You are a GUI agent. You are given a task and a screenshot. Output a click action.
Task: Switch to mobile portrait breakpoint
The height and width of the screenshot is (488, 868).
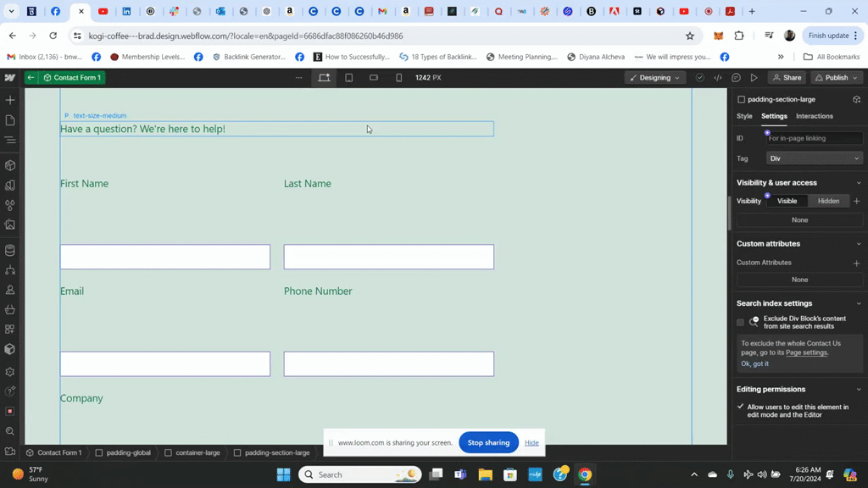(x=398, y=78)
